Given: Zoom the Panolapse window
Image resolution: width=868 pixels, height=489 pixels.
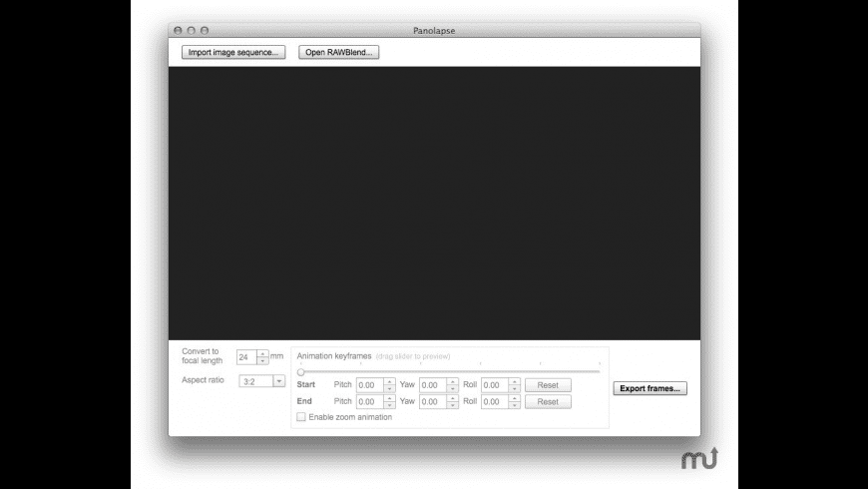Looking at the screenshot, I should click(x=205, y=31).
